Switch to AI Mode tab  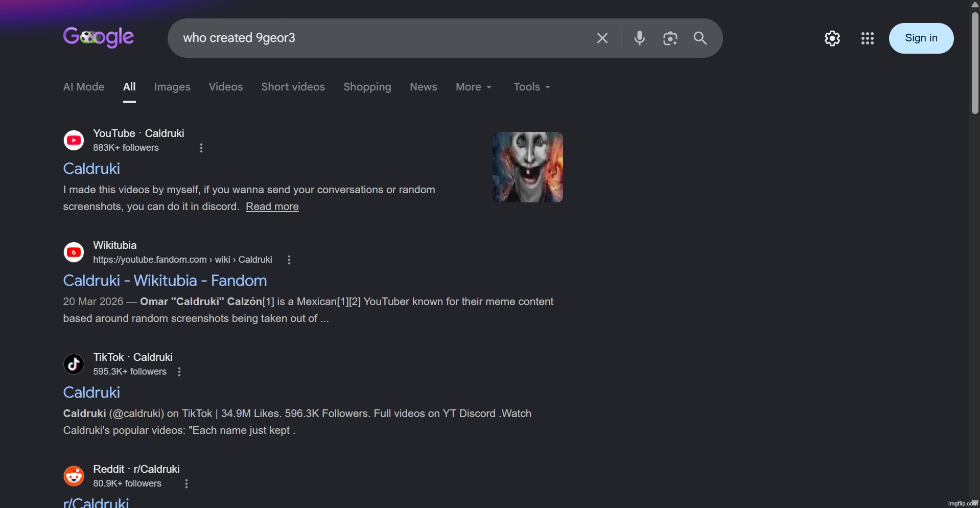click(x=84, y=87)
